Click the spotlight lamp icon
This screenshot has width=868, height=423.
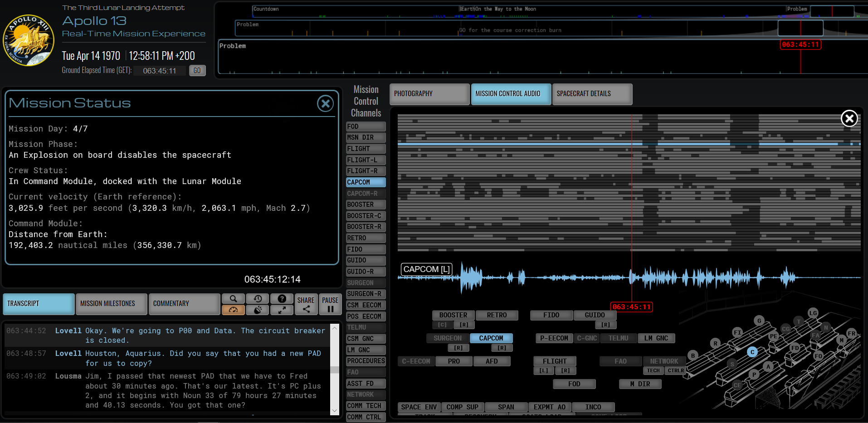pos(258,310)
